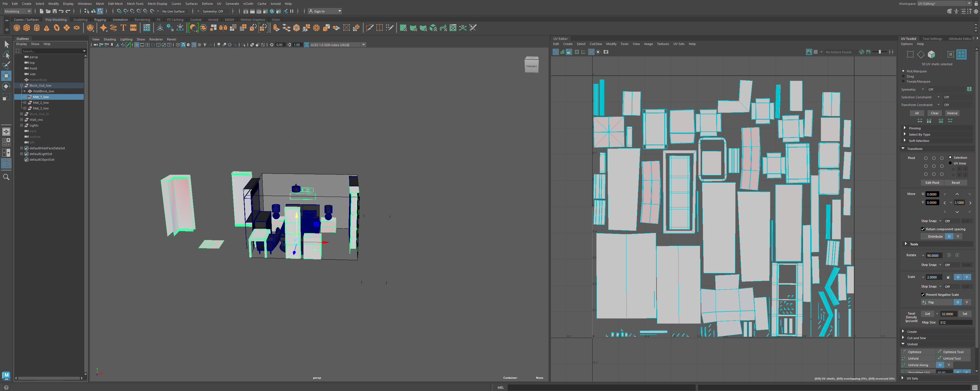The width and height of the screenshot is (980, 391).
Task: Click the SVG import shelf icon
Action: click(x=133, y=28)
